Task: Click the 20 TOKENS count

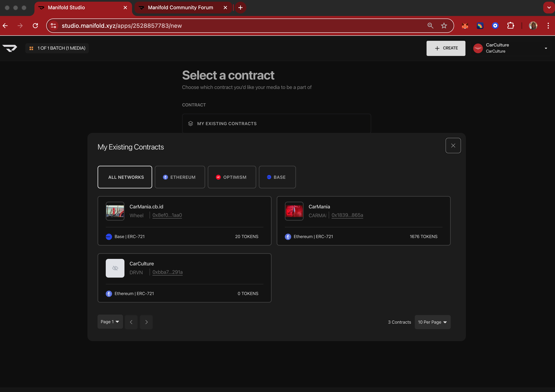Action: (x=247, y=237)
